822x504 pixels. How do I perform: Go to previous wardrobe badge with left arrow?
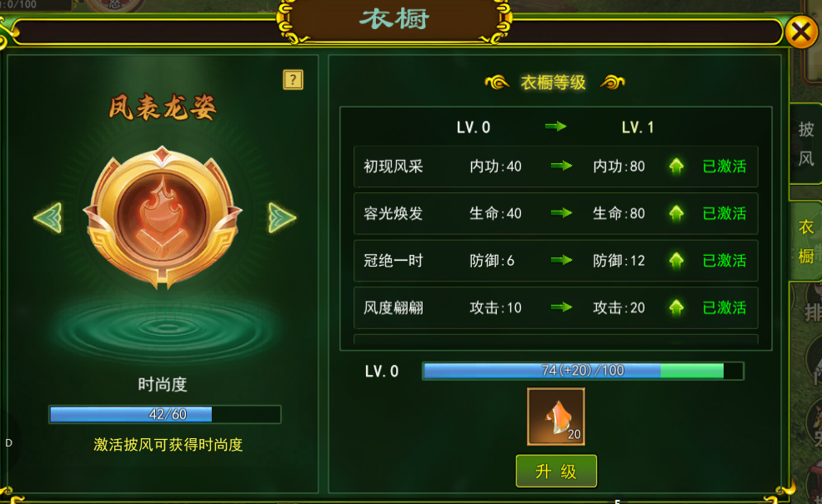[48, 217]
